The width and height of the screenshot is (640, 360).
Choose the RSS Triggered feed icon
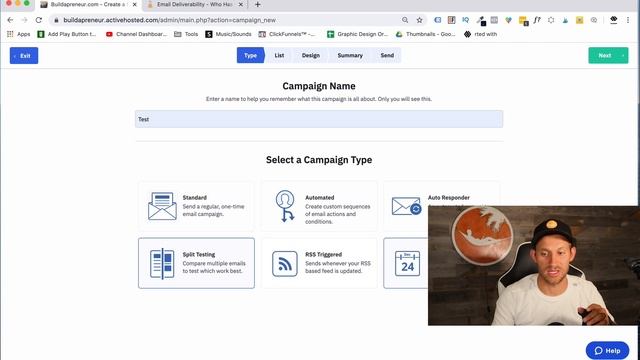tap(284, 263)
